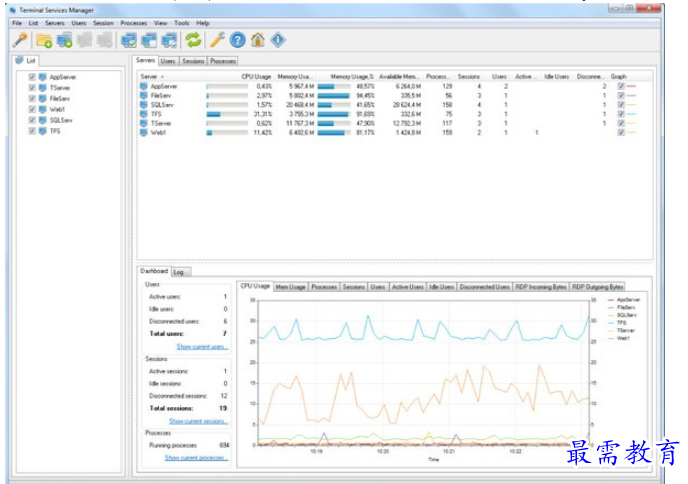Click the AppServer computer icon in tree

tap(43, 77)
